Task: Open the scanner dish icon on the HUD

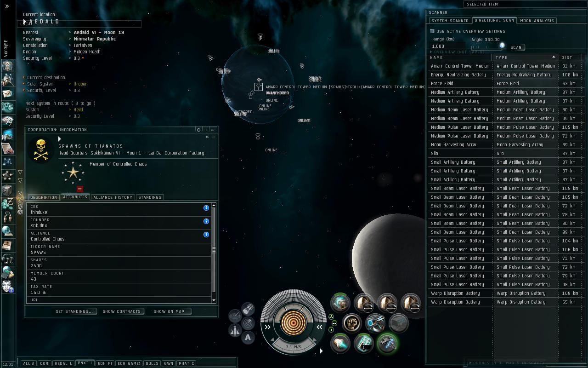Action: pos(235,316)
